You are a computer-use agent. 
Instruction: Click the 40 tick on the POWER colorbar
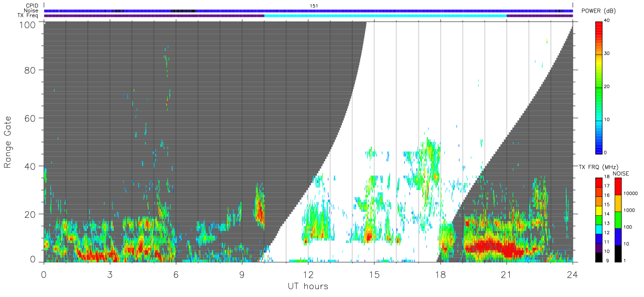pos(607,21)
